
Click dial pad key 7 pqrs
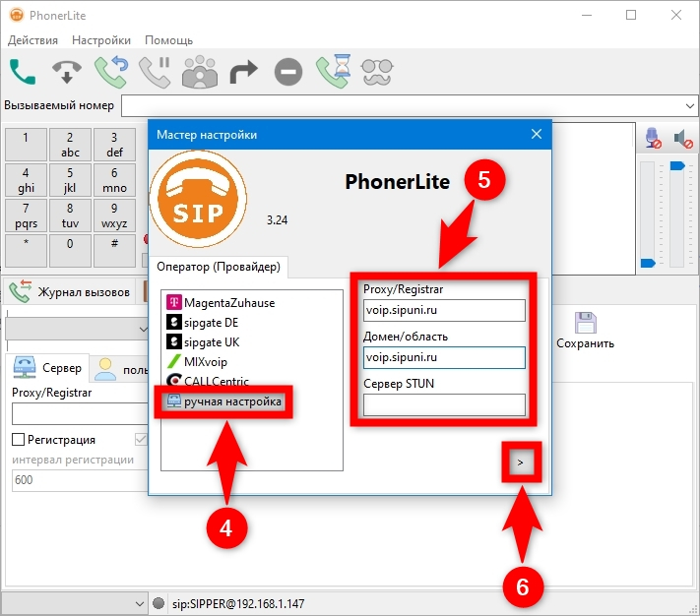click(x=26, y=215)
